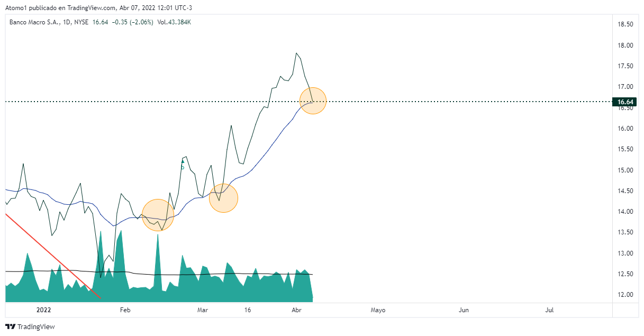Click the tallest February volume spike
The width and height of the screenshot is (644, 336).
[x=158, y=237]
